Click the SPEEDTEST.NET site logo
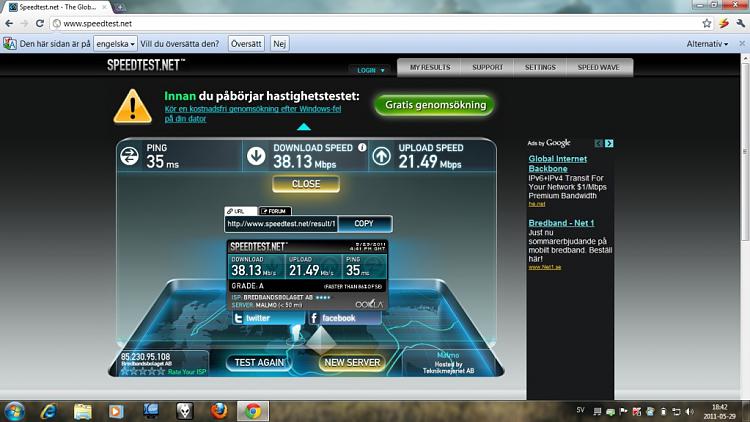Viewport: 750px width, 422px height. pos(146,65)
